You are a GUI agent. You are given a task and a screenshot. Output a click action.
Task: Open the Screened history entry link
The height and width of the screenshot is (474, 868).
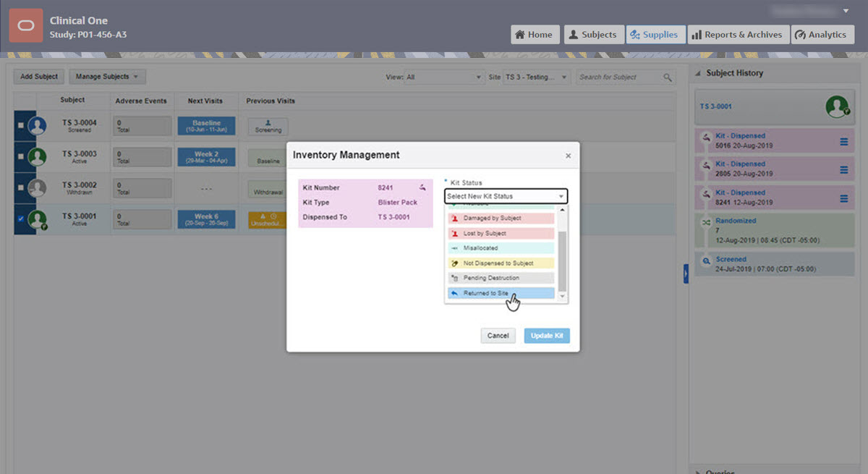731,258
